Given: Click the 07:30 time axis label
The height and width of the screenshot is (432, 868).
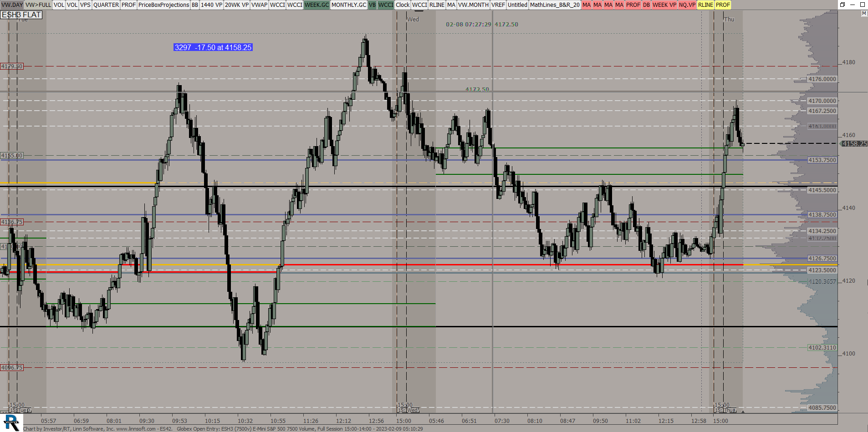Looking at the screenshot, I should click(502, 421).
